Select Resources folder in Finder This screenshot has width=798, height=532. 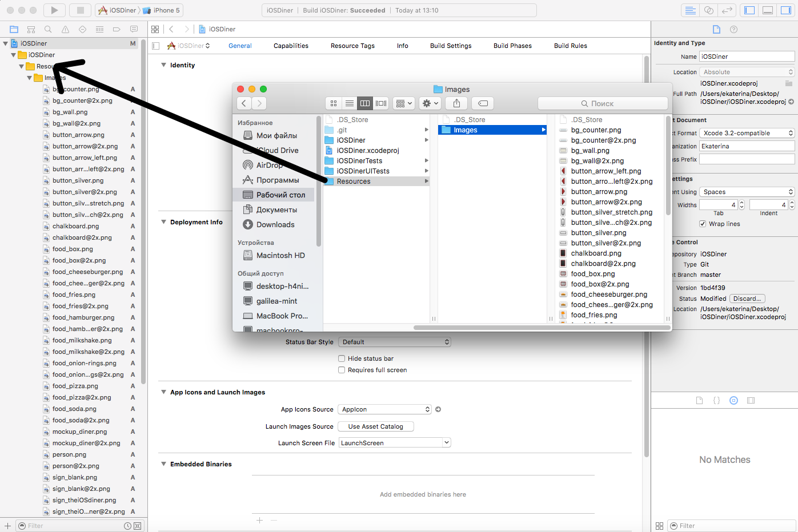376,182
